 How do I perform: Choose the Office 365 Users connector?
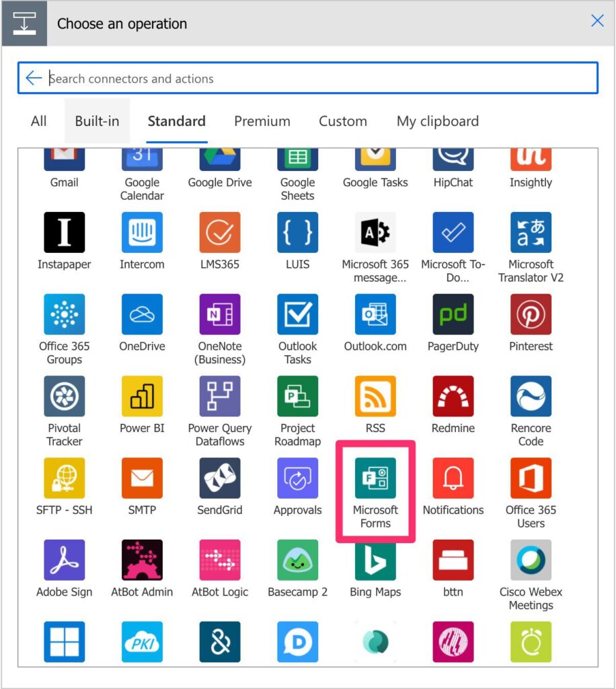pos(531,478)
